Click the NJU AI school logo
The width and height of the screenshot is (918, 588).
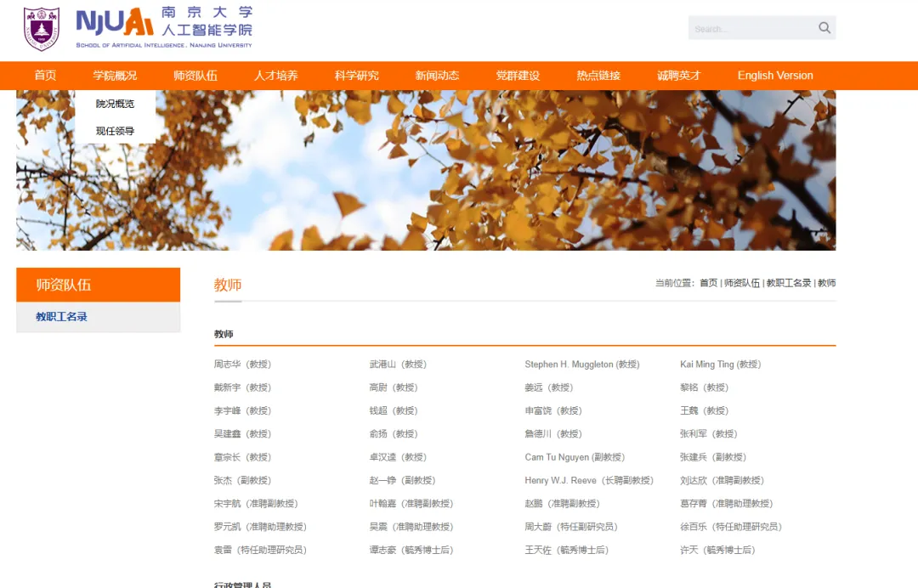tap(165, 27)
